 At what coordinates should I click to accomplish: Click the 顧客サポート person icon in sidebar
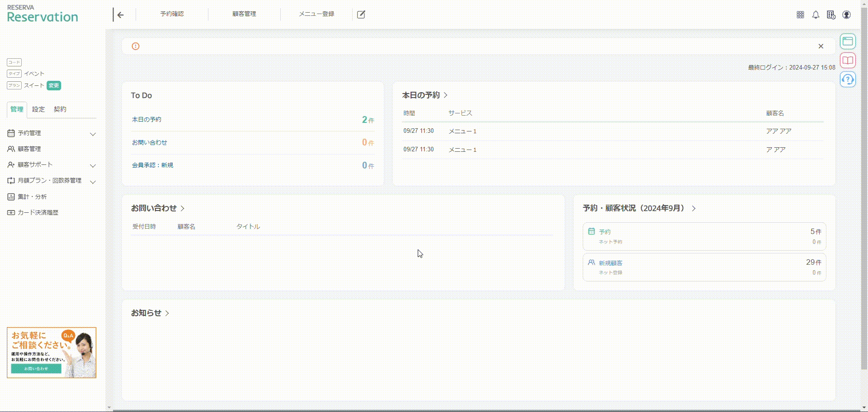click(11, 165)
